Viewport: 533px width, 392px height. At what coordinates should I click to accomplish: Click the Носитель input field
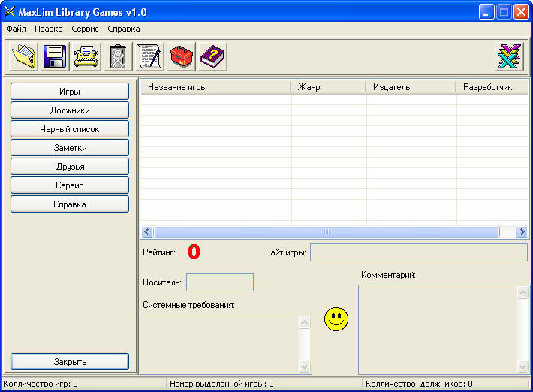pos(220,282)
